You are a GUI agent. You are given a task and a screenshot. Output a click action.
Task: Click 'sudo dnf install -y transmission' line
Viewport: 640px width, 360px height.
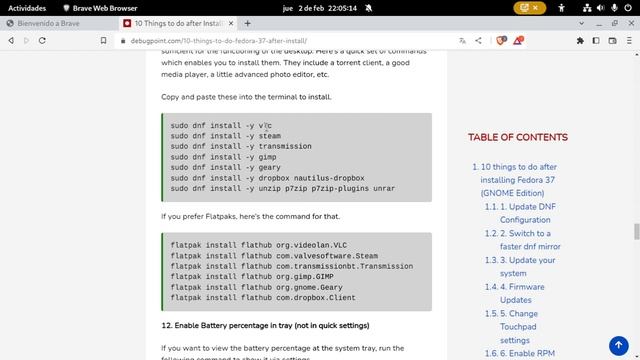pos(241,146)
